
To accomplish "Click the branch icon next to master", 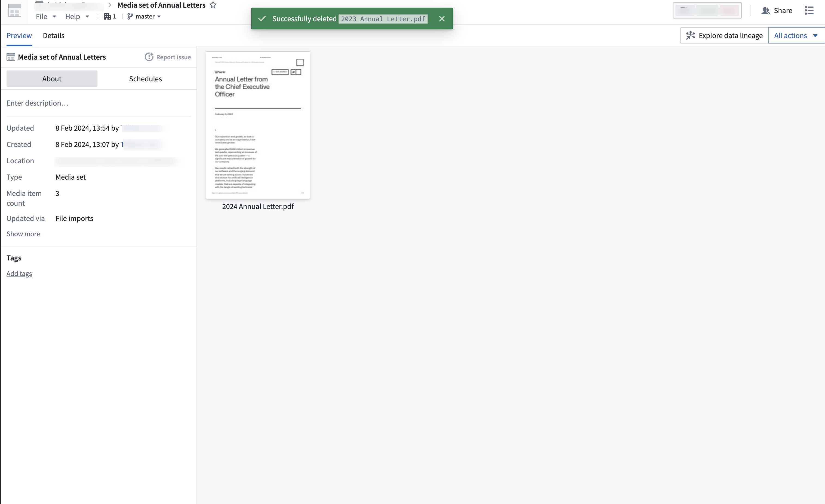I will pyautogui.click(x=131, y=16).
